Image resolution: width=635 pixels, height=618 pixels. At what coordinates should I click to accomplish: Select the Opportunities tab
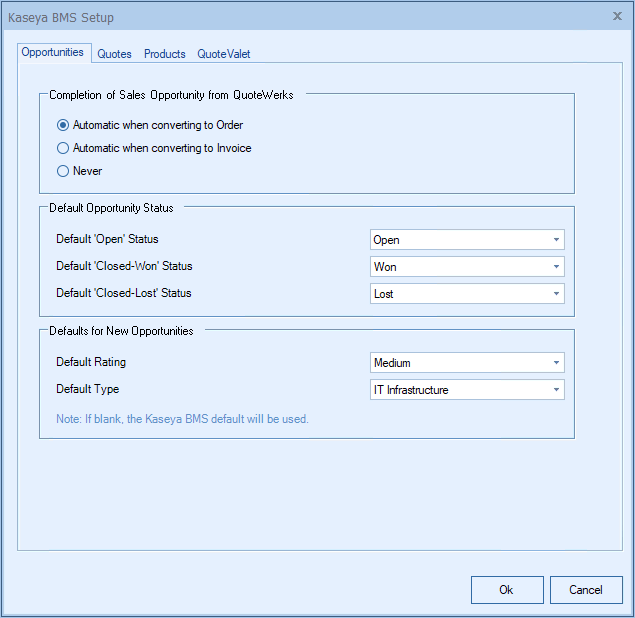(x=55, y=52)
